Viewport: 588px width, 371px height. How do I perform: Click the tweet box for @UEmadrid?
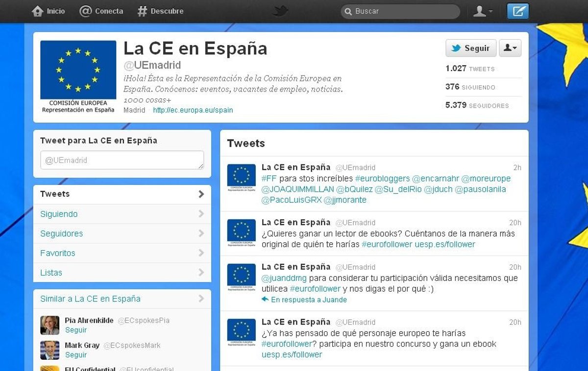(122, 160)
